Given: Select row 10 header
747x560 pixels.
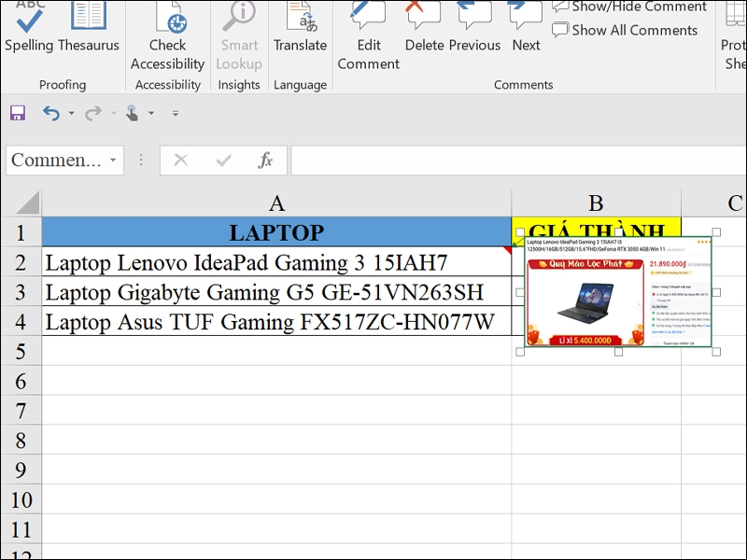Looking at the screenshot, I should 21,499.
